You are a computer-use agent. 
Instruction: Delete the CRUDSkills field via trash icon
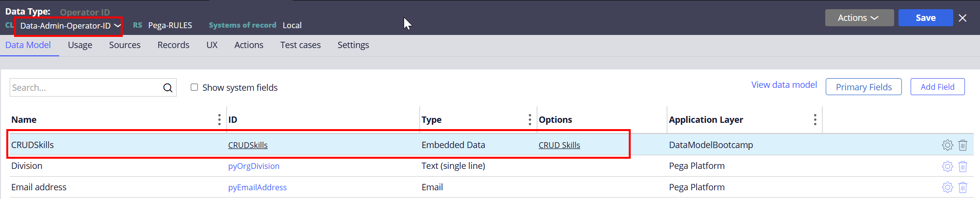tap(963, 145)
